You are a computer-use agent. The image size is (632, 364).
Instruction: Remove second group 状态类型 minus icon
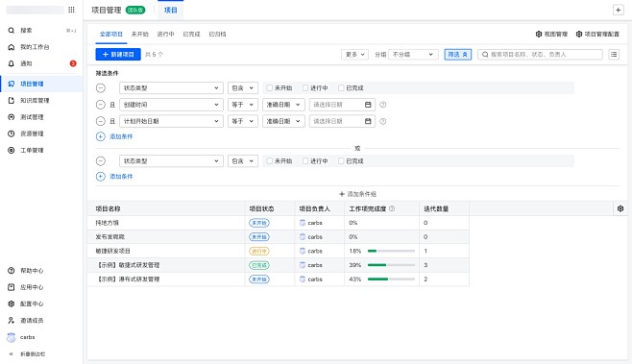[101, 160]
